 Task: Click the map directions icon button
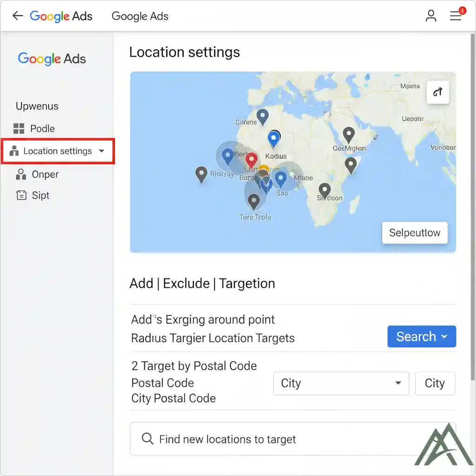click(x=437, y=93)
